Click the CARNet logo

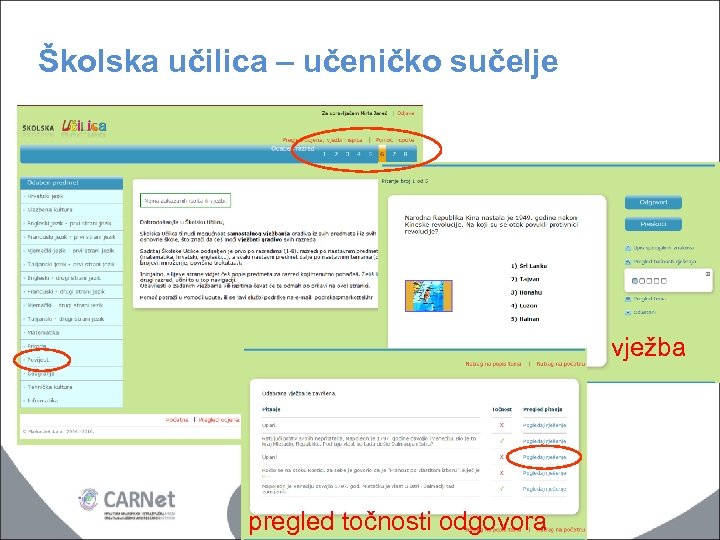pos(127,504)
